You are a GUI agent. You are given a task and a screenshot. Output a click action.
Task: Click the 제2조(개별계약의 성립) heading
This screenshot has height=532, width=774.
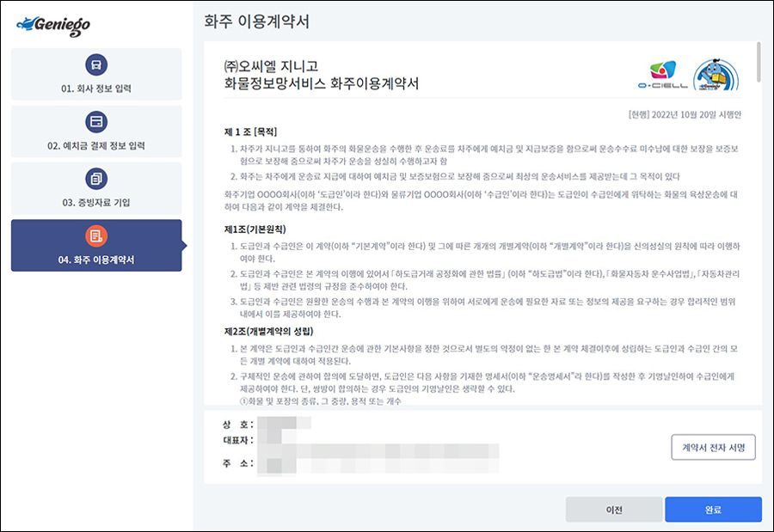point(269,331)
